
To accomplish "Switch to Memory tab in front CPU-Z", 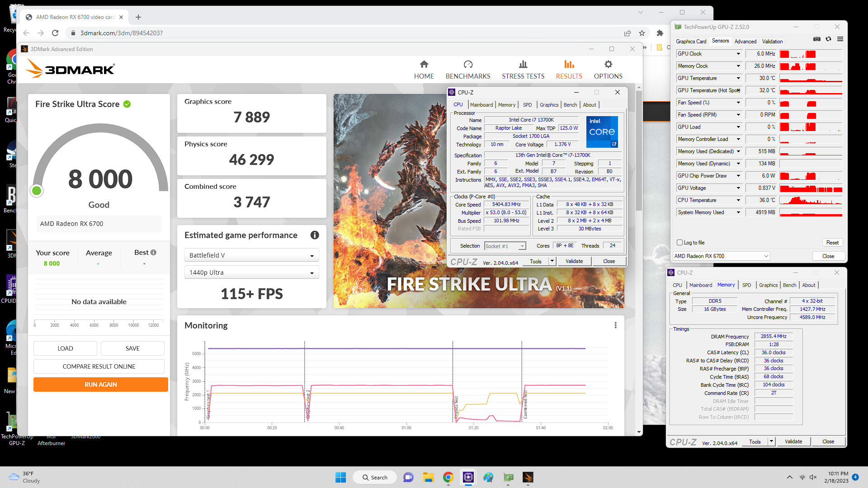I will point(506,105).
